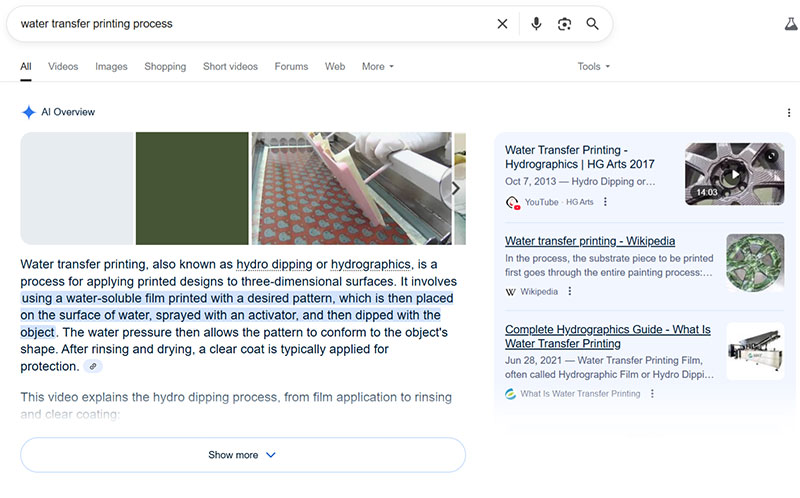The height and width of the screenshot is (498, 800).
Task: Open Search Labs flask icon
Action: 791,24
